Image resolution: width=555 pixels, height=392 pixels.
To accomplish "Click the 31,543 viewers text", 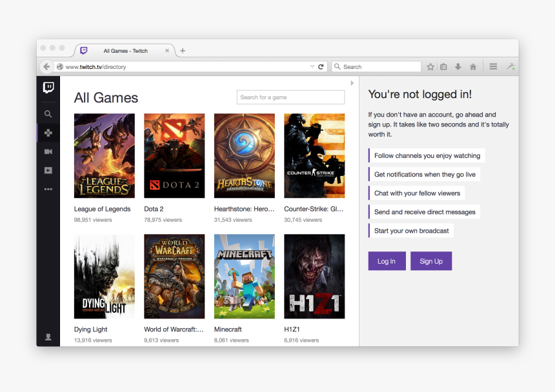I will click(233, 220).
